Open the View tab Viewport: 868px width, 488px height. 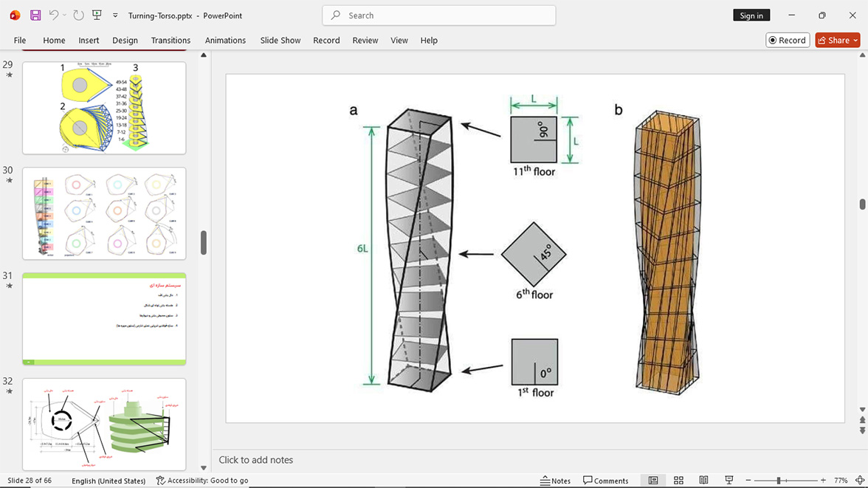(x=399, y=41)
